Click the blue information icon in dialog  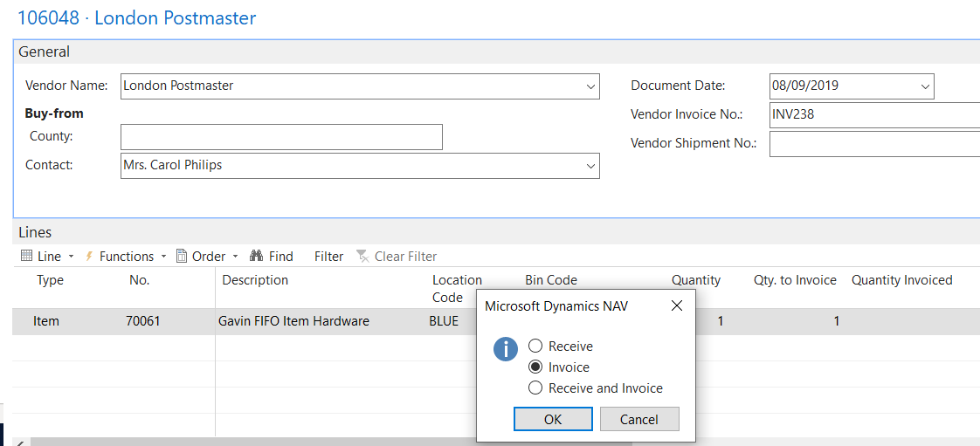coord(506,350)
